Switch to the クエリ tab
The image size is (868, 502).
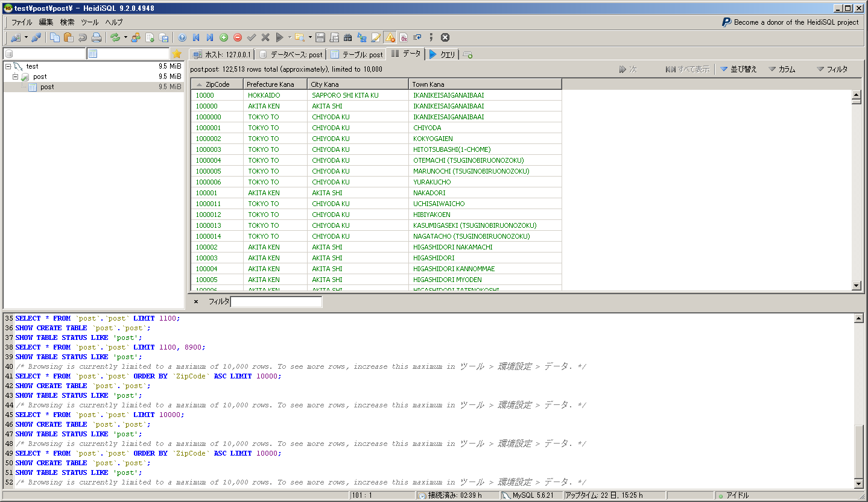(x=442, y=54)
